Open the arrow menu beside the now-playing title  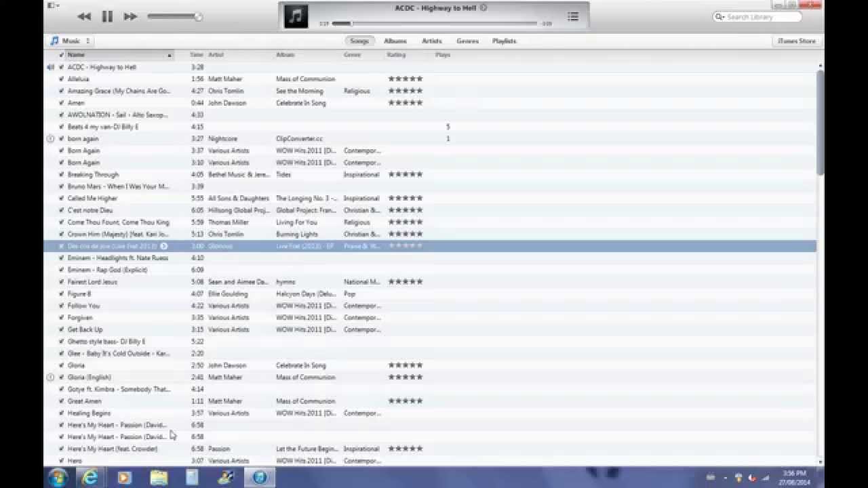(x=484, y=8)
